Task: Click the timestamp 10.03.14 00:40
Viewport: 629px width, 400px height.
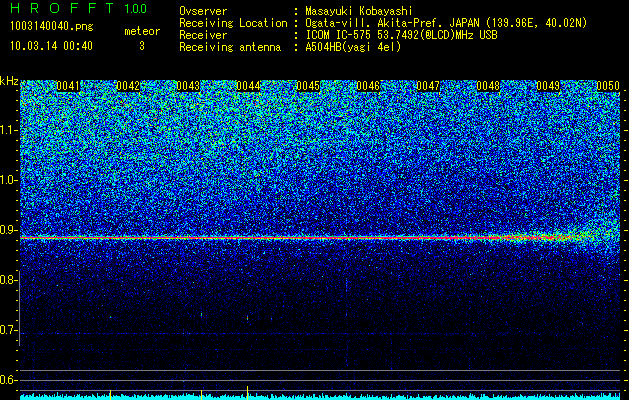Action: 51,46
